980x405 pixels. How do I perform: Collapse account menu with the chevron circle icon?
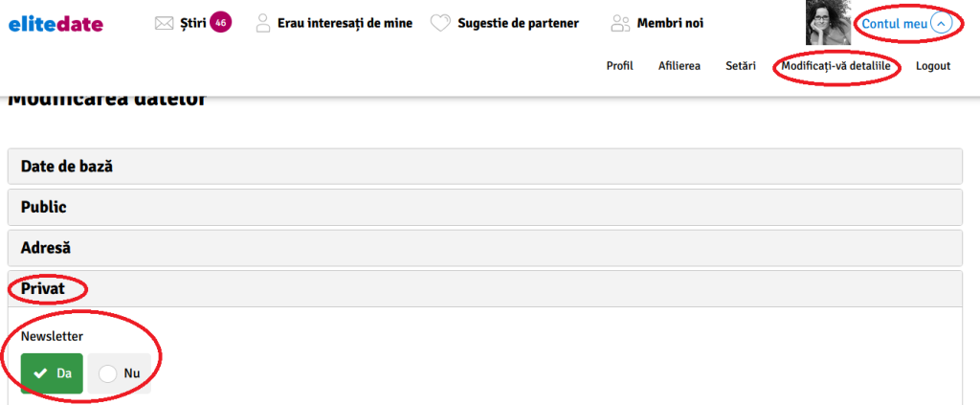tap(942, 24)
